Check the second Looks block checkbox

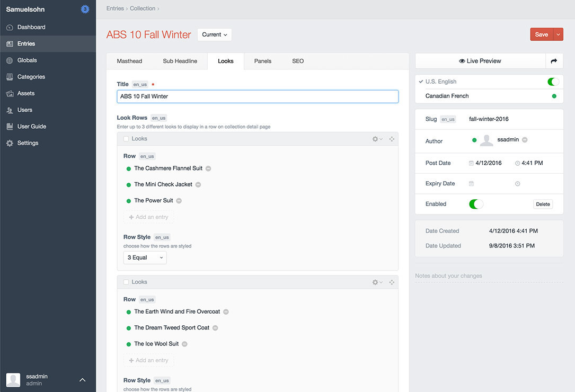pyautogui.click(x=126, y=282)
